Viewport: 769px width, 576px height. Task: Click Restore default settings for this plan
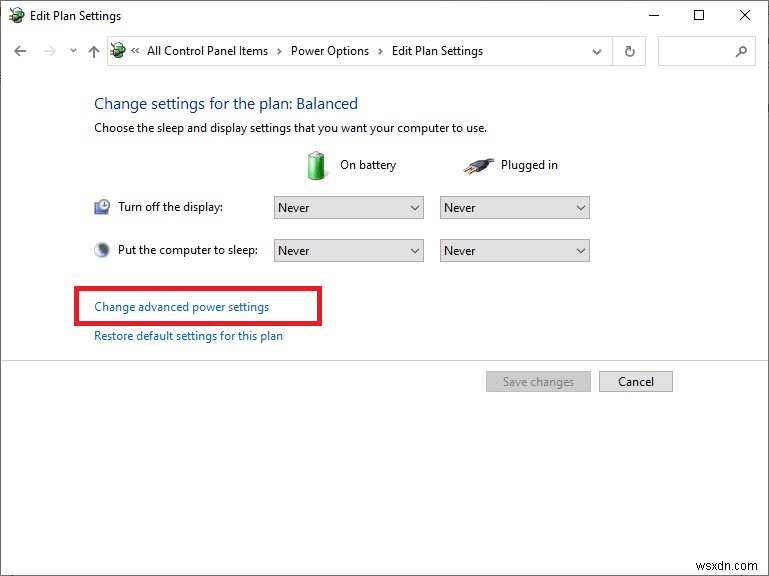(188, 336)
